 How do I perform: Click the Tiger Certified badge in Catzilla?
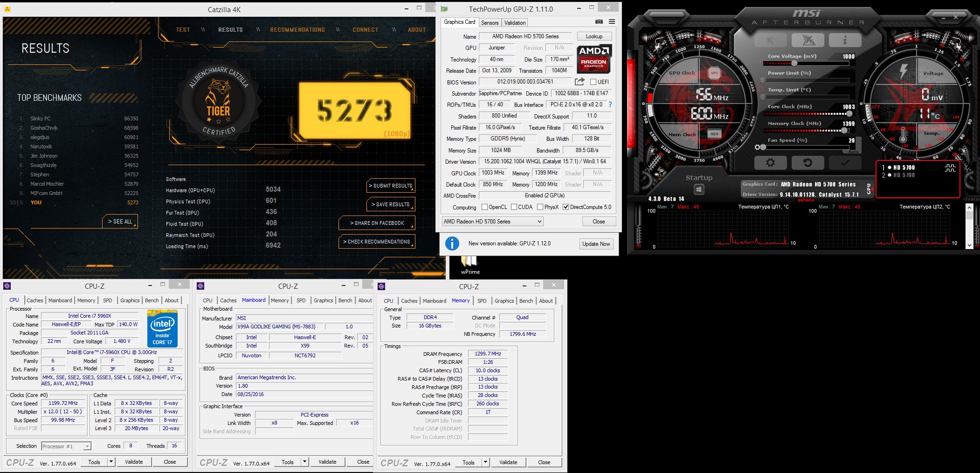point(218,102)
